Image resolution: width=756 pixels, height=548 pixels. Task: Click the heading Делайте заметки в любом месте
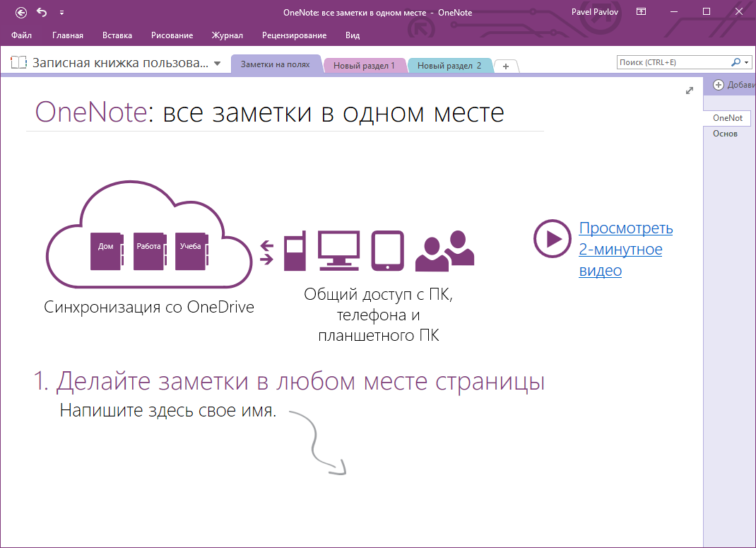pos(289,380)
